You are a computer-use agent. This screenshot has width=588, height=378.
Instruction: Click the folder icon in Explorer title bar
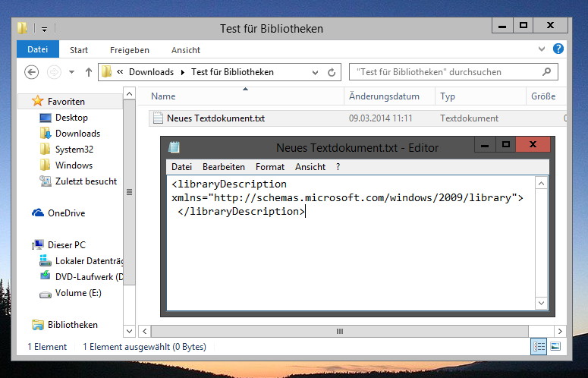point(22,28)
